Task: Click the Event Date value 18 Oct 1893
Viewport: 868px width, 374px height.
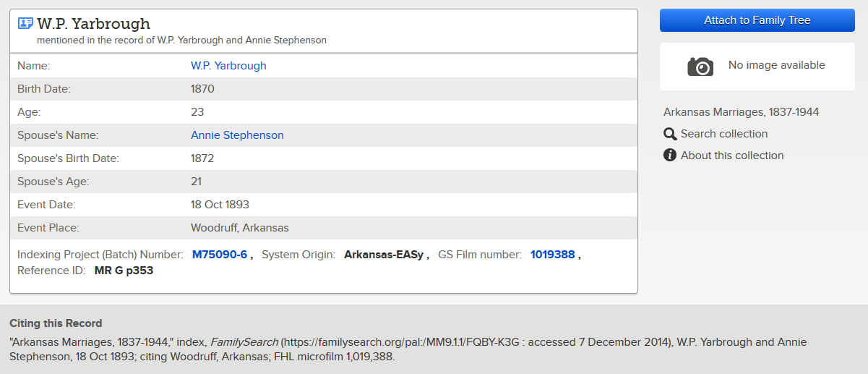Action: [220, 205]
